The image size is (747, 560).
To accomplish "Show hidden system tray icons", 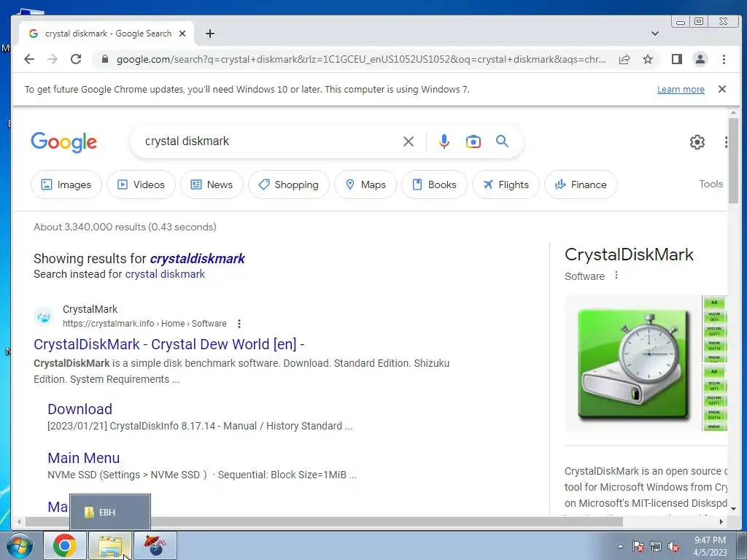I will (x=620, y=546).
